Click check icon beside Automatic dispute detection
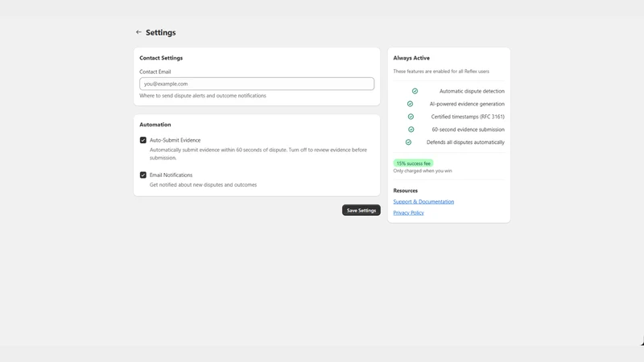Viewport: 644px width, 362px height. pyautogui.click(x=415, y=91)
